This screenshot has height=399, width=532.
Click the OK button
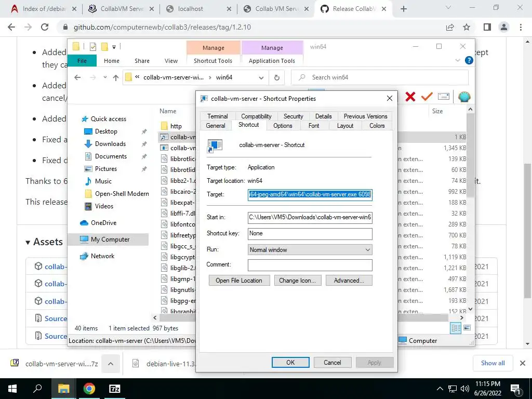pyautogui.click(x=290, y=362)
